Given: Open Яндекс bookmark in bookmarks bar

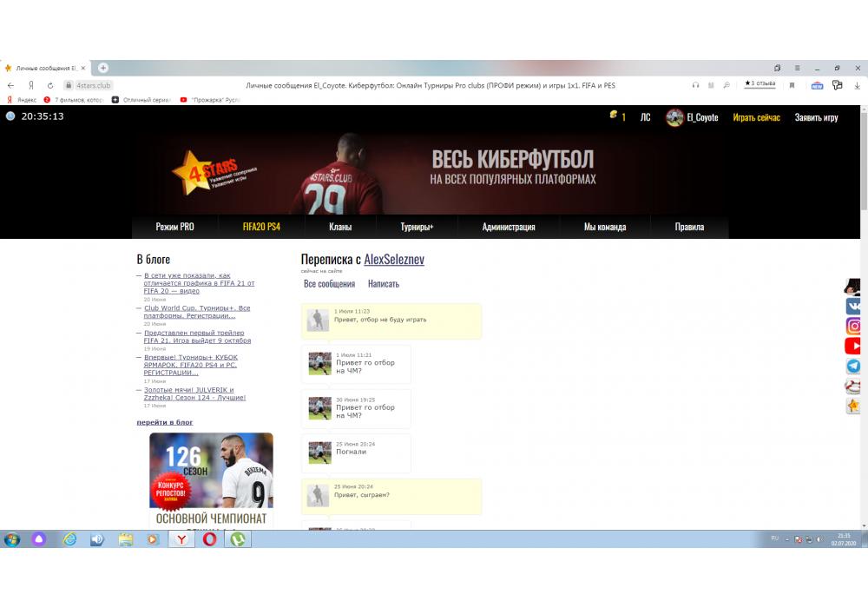Looking at the screenshot, I should pyautogui.click(x=22, y=100).
